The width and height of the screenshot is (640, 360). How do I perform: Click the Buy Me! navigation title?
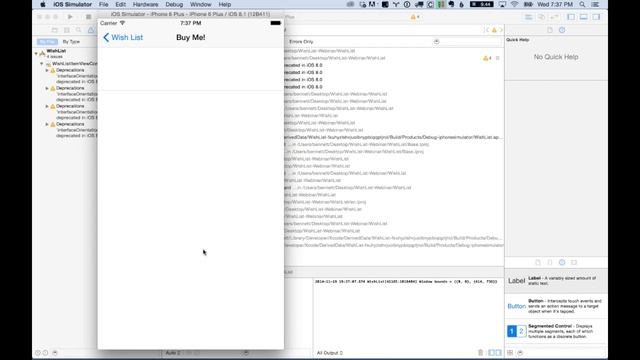tap(191, 38)
